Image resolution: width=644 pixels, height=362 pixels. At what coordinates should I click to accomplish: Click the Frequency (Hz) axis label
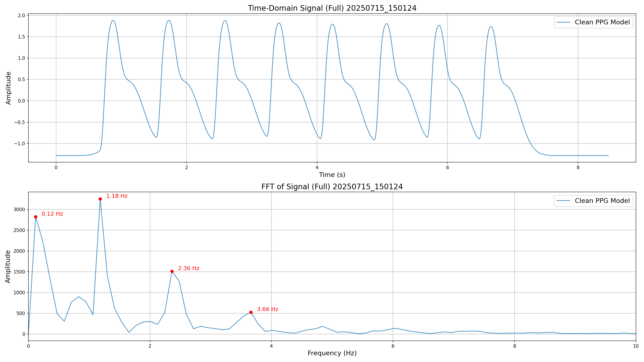coord(332,353)
